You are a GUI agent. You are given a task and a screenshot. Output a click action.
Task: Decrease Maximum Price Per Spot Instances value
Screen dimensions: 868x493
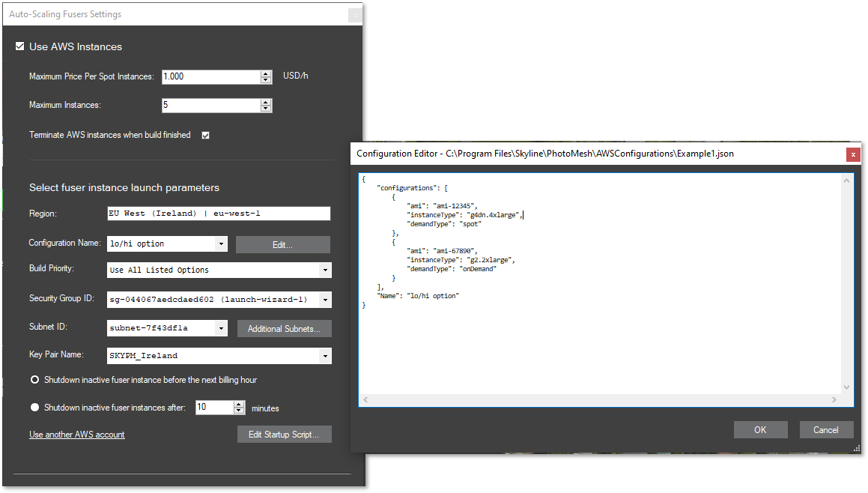266,80
